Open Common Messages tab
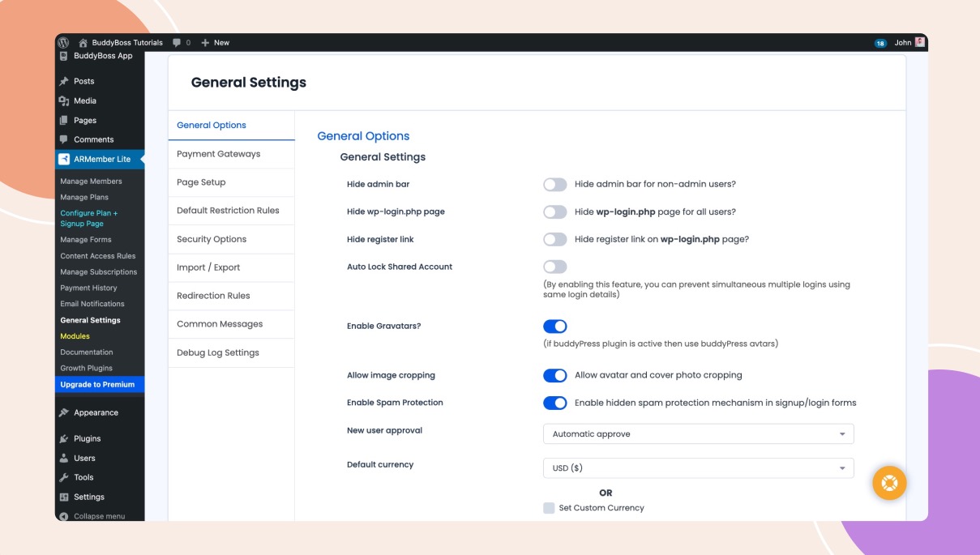Screen dimensions: 980x555 click(232, 324)
